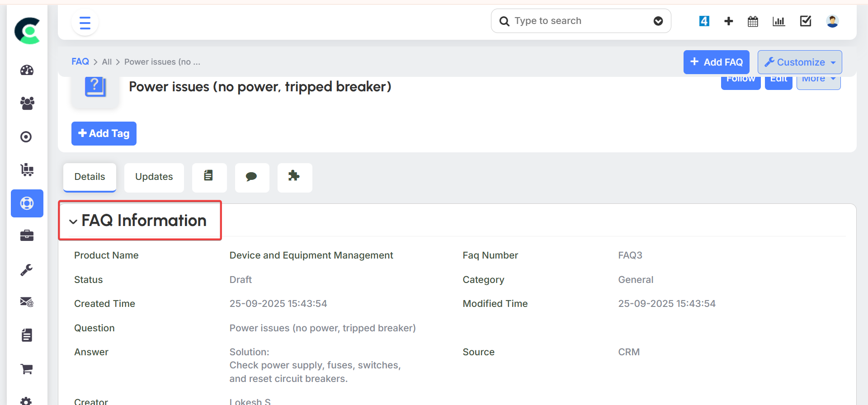The image size is (868, 405).
Task: Open the reports bar chart icon
Action: (x=778, y=21)
